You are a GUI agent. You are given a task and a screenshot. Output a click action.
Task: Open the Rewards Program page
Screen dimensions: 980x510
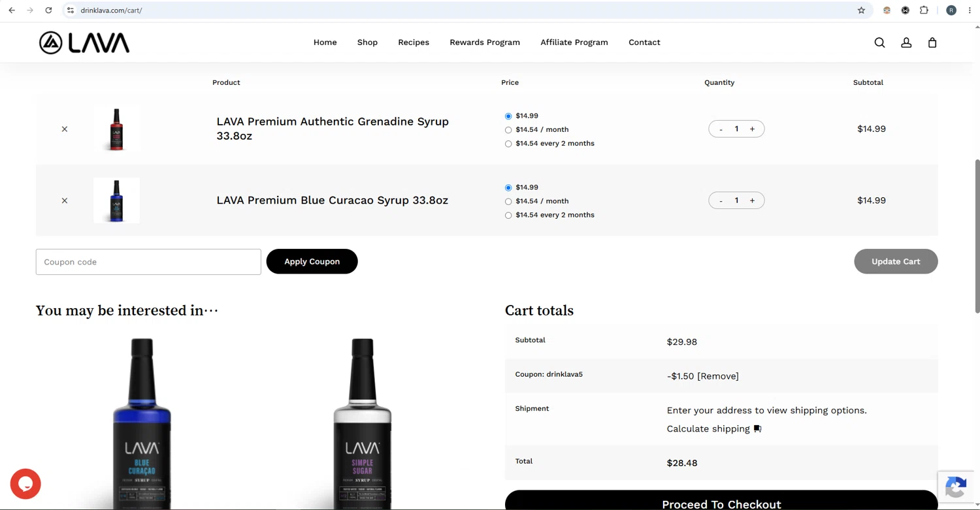click(485, 42)
